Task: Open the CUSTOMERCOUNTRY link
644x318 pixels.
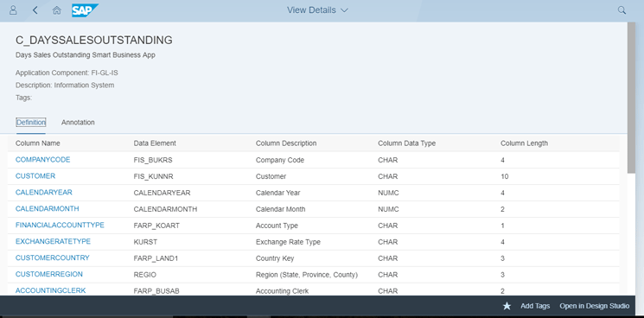Action: tap(53, 258)
